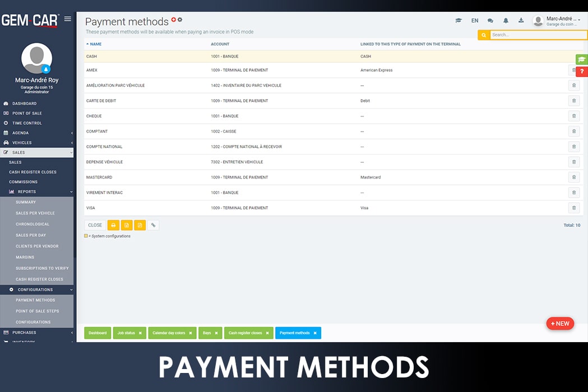The image size is (588, 392).
Task: Click gear icon beside Payment methods title
Action: pos(180,20)
